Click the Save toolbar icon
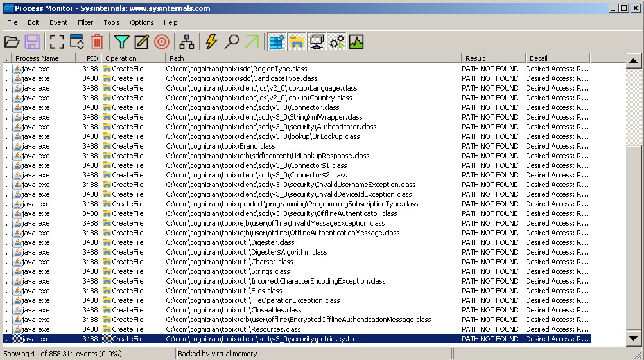The image size is (644, 360). point(32,42)
